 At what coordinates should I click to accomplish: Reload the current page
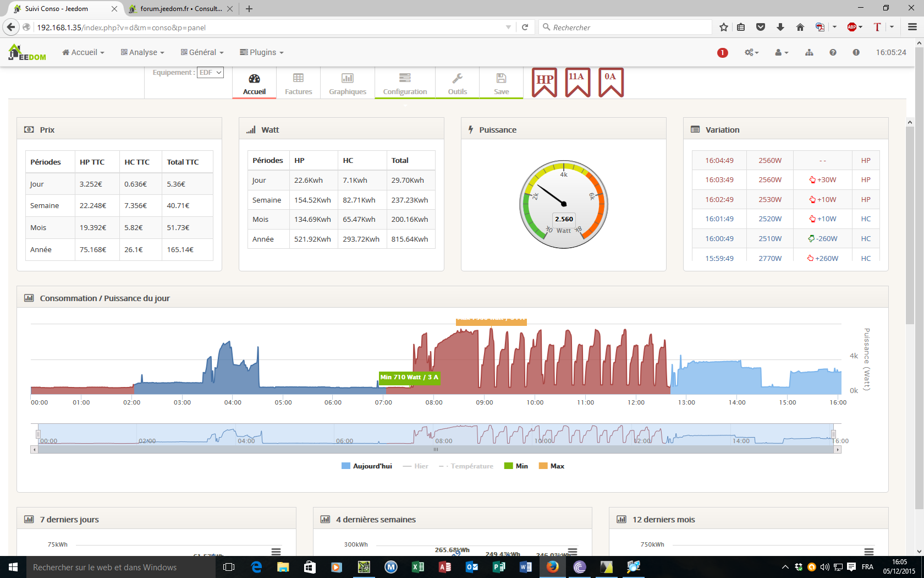(525, 27)
